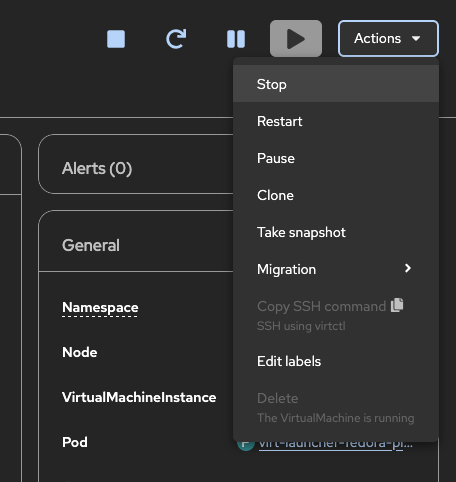Click the Node label
This screenshot has width=456, height=482.
pos(80,352)
